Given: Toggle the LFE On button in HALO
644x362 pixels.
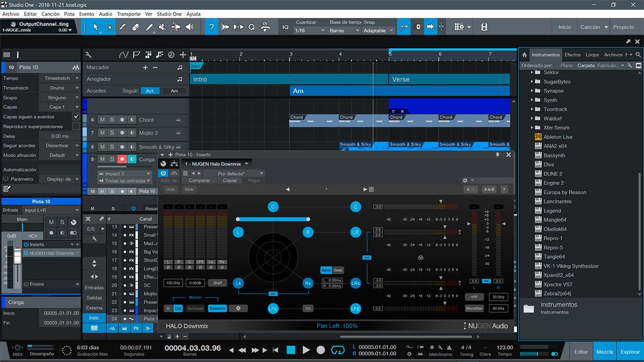Looking at the screenshot, I should coord(308,308).
